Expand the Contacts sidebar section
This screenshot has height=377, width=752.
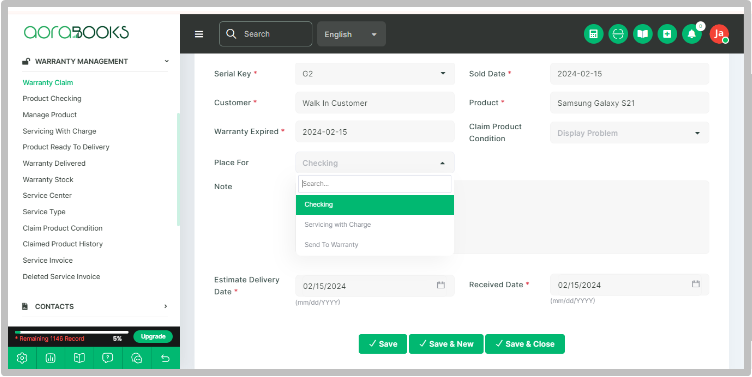(95, 306)
